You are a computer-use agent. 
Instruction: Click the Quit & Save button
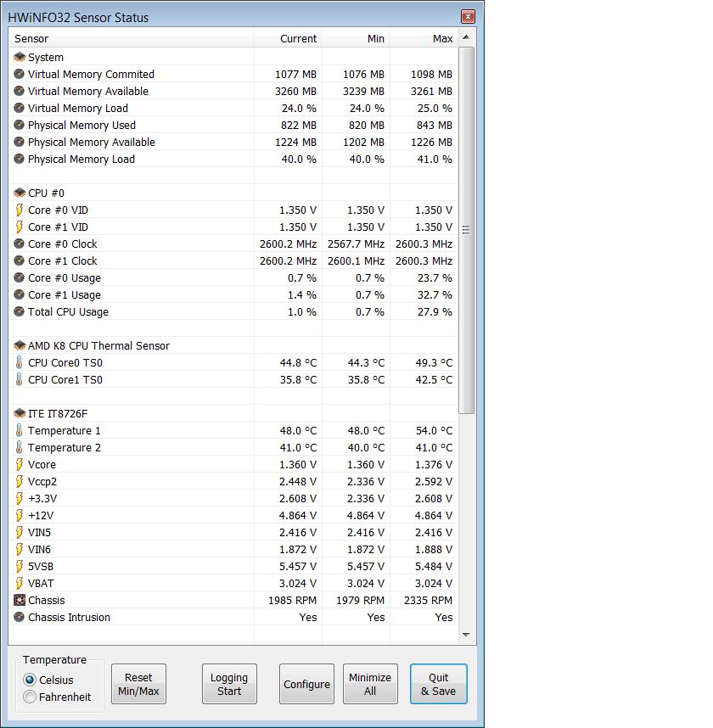(x=439, y=684)
